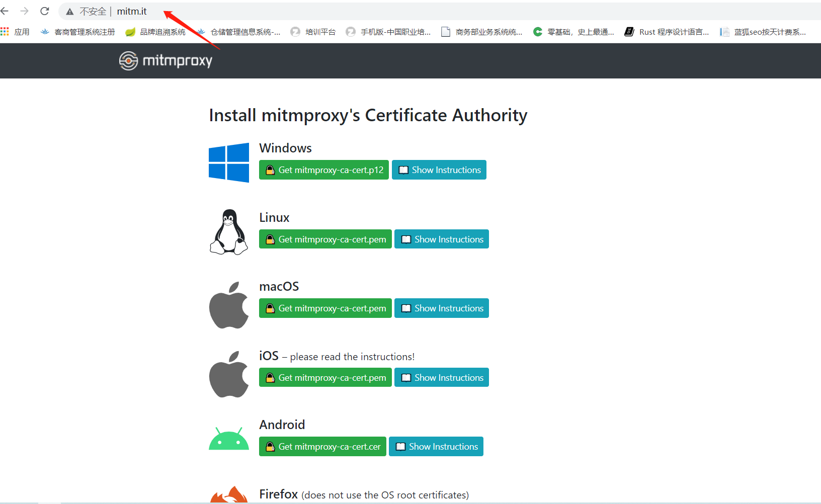Screen dimensions: 821x504
Task: Click the Android section heading
Action: coord(282,425)
